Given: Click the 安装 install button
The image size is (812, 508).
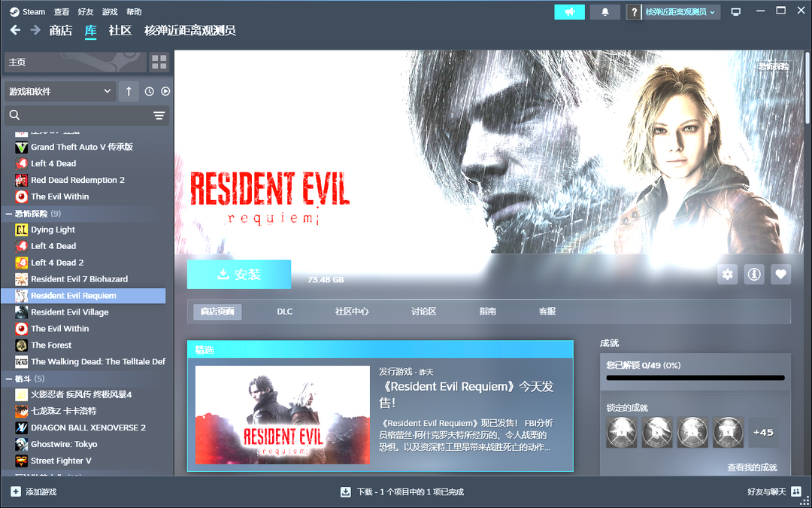Looking at the screenshot, I should pyautogui.click(x=239, y=275).
